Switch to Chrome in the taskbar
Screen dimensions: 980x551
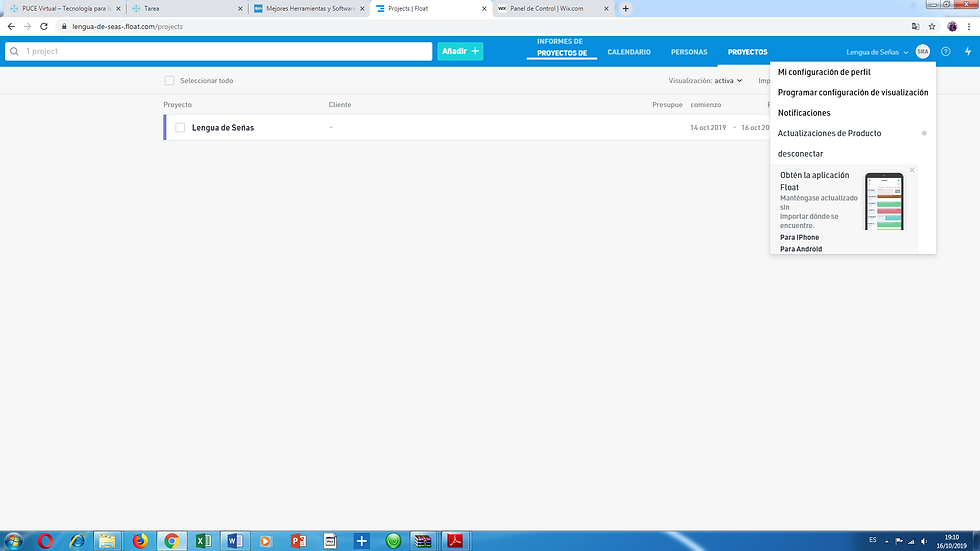point(172,541)
